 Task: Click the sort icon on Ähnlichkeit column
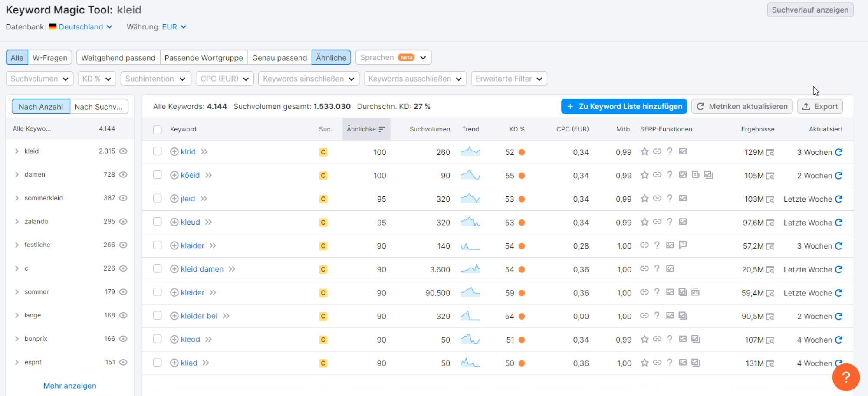point(381,129)
